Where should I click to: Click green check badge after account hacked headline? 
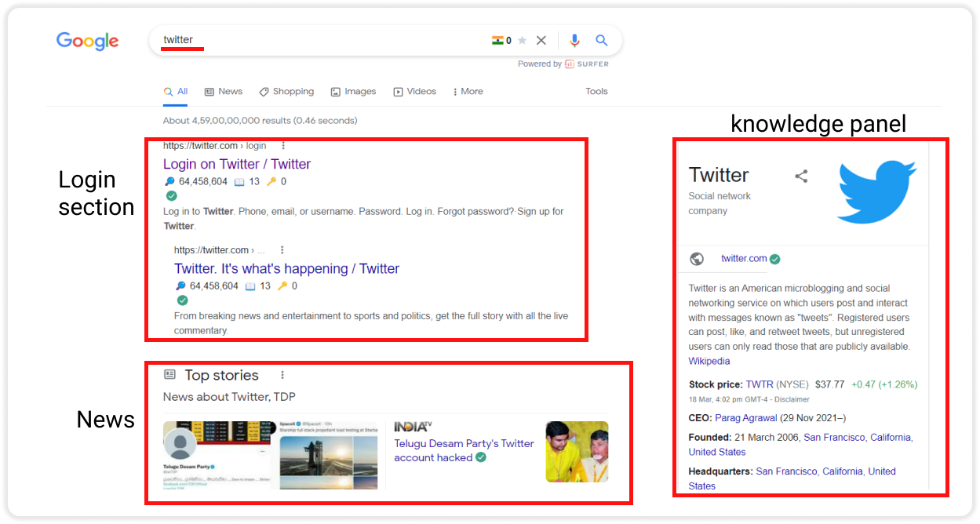481,457
